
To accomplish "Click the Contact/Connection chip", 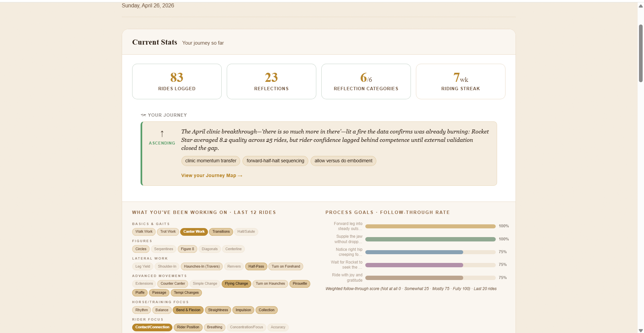I will (152, 327).
